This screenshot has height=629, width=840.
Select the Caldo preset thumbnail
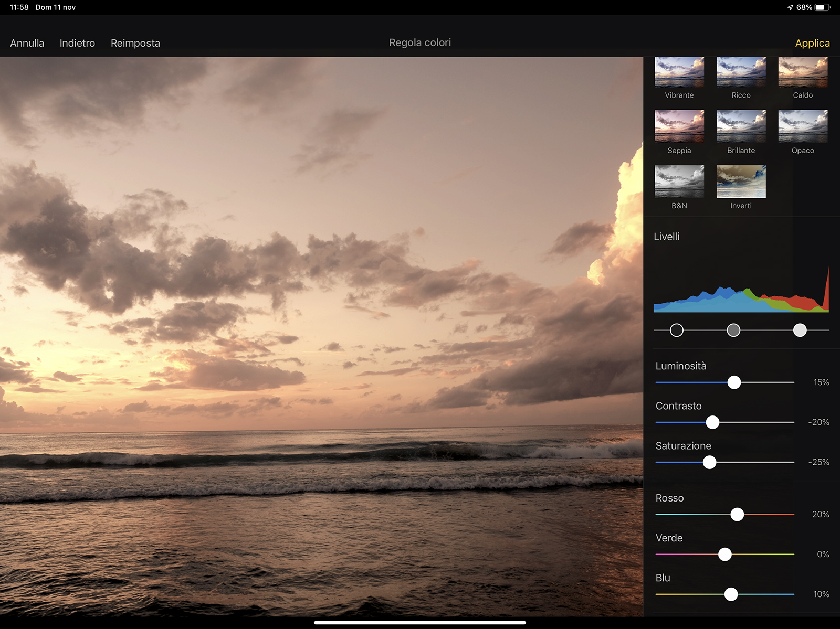tap(803, 72)
